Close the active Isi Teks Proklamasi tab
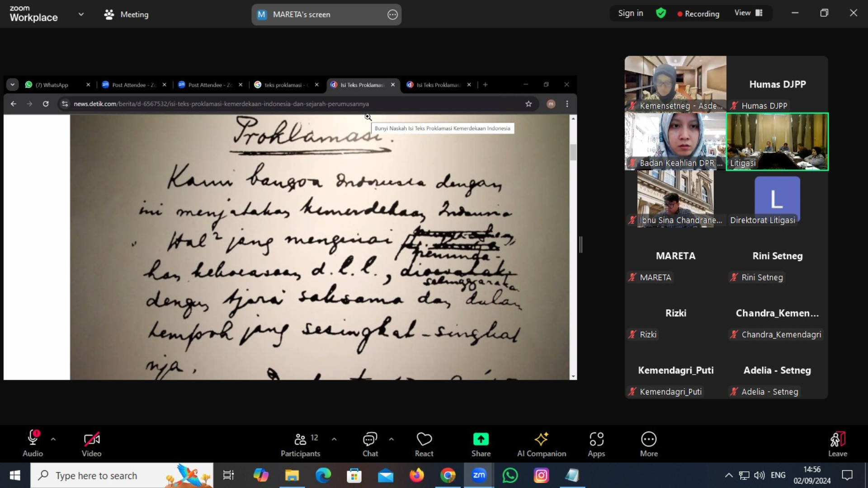868x488 pixels. tap(393, 84)
